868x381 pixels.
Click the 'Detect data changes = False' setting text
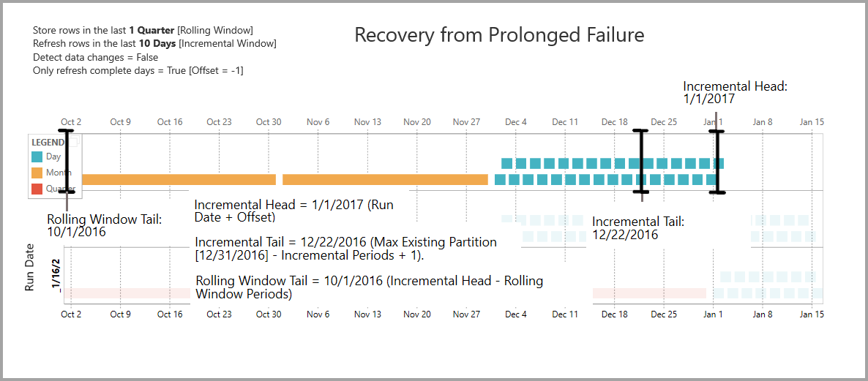[95, 57]
